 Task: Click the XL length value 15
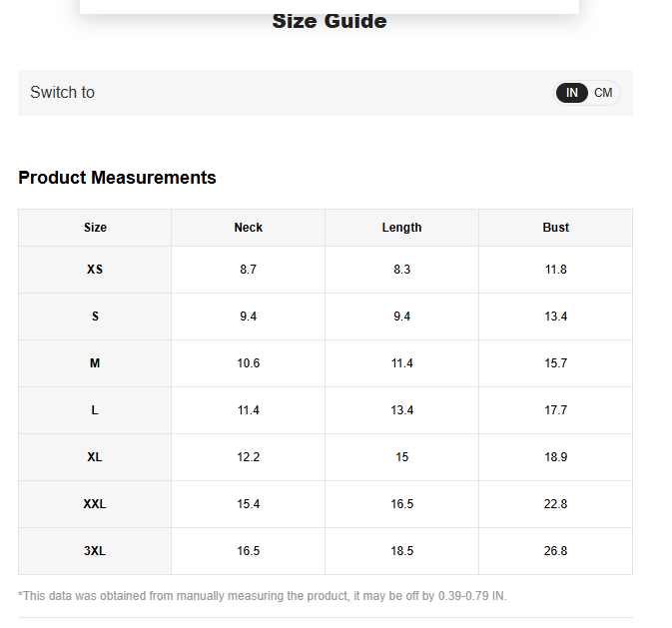click(x=401, y=457)
